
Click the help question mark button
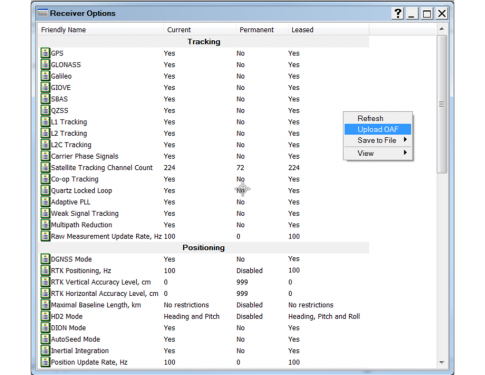[398, 14]
